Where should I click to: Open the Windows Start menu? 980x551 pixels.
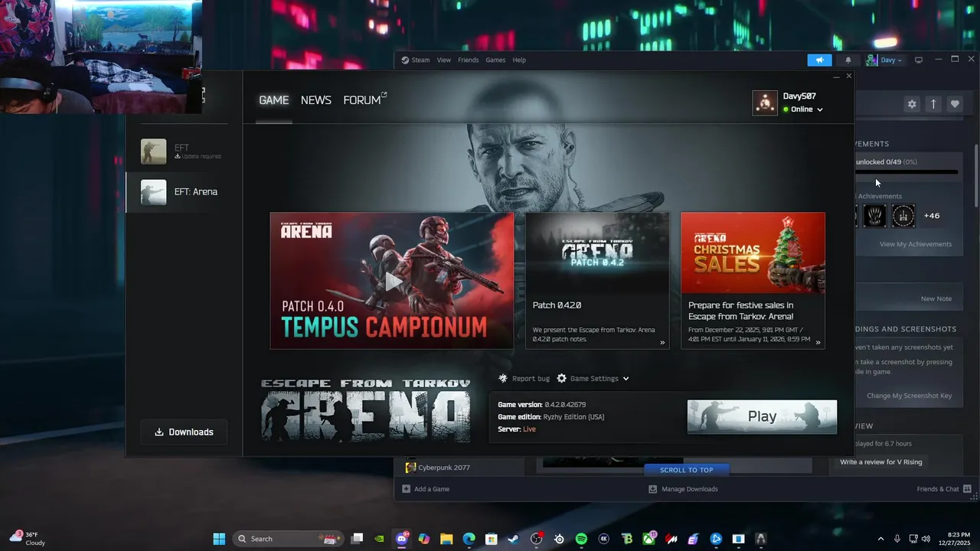click(x=219, y=539)
